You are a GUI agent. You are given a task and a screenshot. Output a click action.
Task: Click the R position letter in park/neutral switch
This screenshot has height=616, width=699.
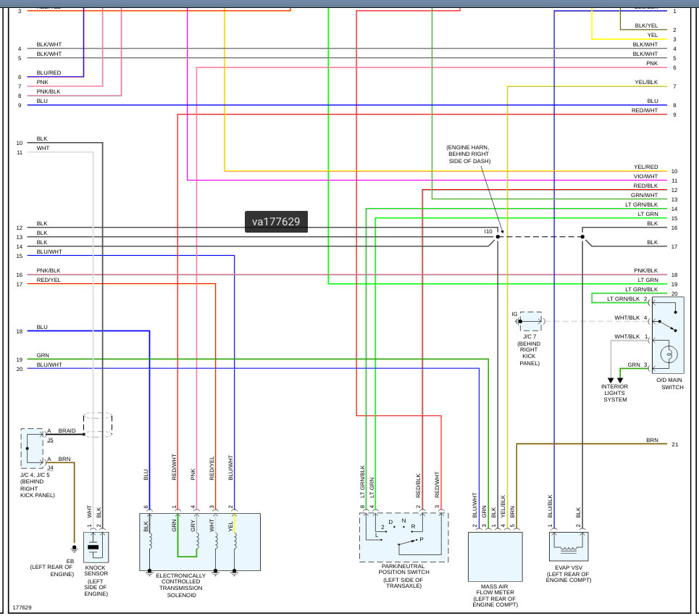coord(414,527)
